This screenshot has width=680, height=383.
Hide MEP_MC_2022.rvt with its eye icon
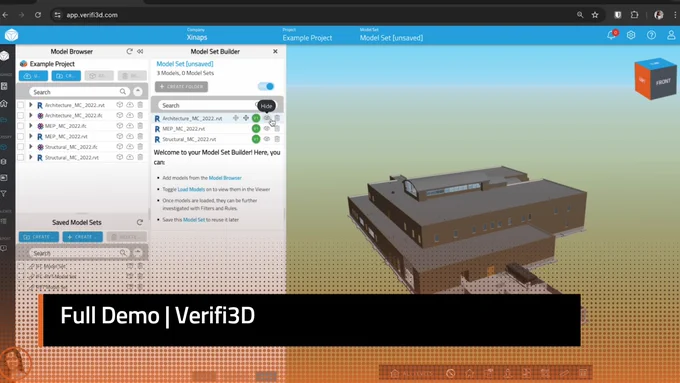pos(267,128)
